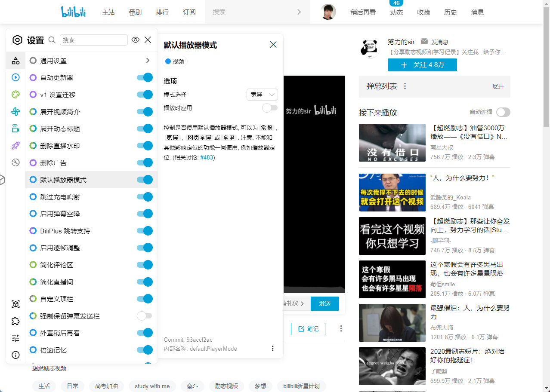Enable 自动连播 autoplay switch
Viewport: 550px width, 392px height.
[503, 112]
